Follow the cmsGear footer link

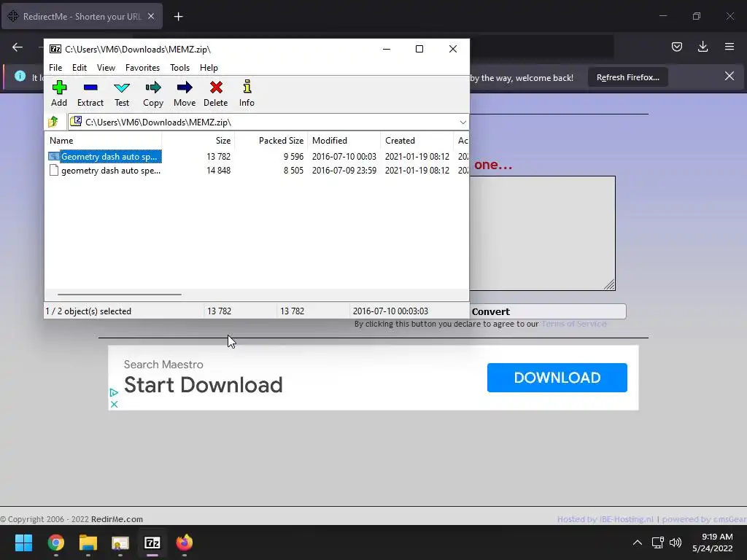point(704,519)
